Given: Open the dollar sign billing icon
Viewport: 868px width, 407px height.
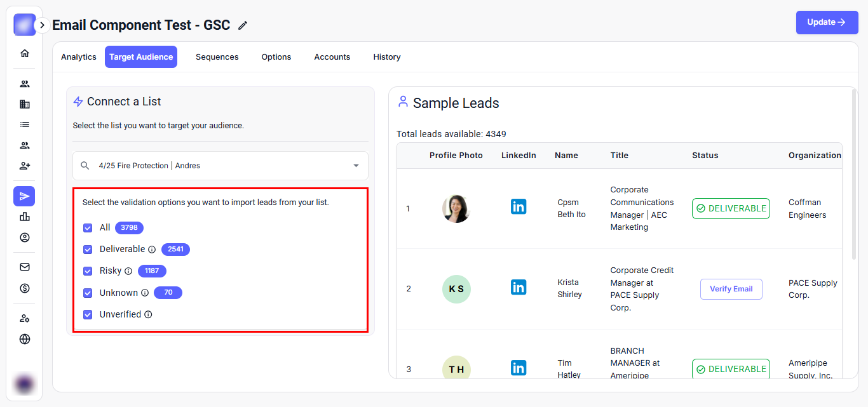Looking at the screenshot, I should coord(25,288).
